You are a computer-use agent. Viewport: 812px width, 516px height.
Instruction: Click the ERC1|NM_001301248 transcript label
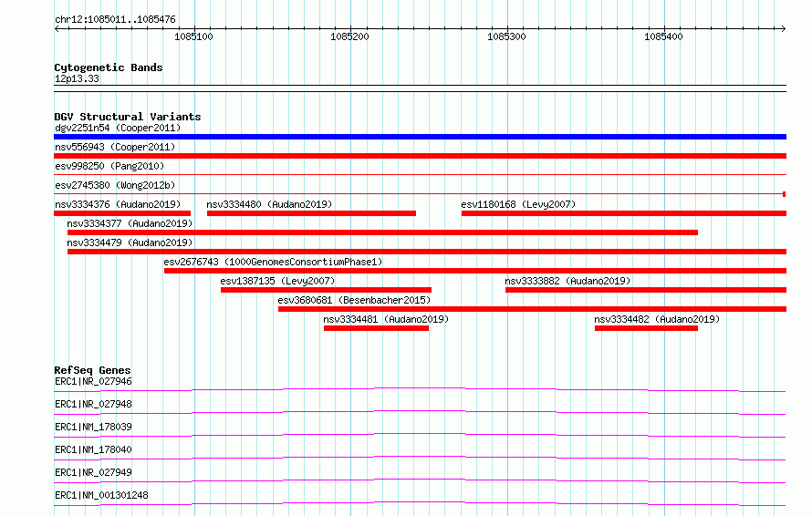point(101,495)
